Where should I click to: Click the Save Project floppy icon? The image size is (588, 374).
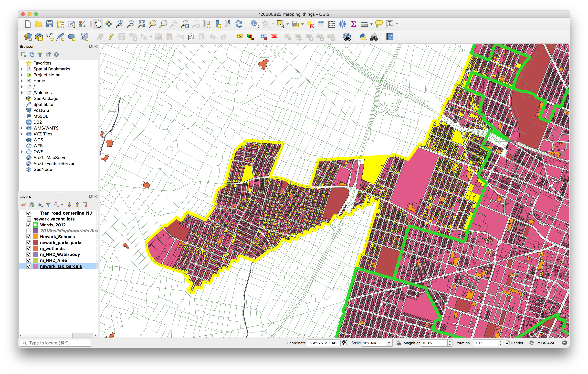click(50, 24)
